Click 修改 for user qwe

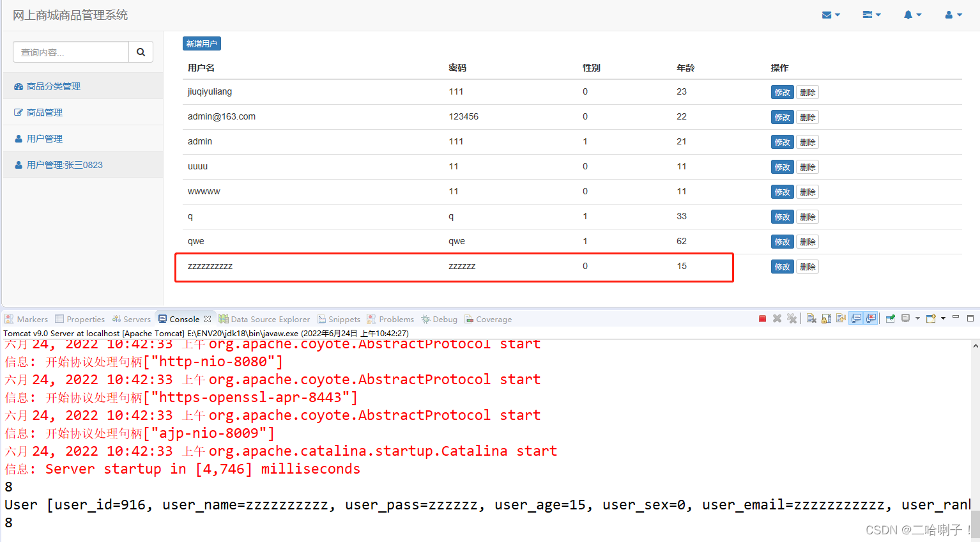pos(782,242)
